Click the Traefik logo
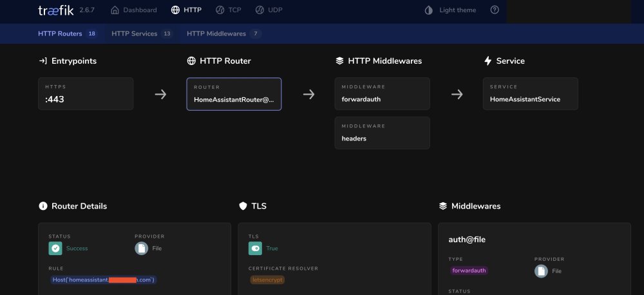 point(56,10)
